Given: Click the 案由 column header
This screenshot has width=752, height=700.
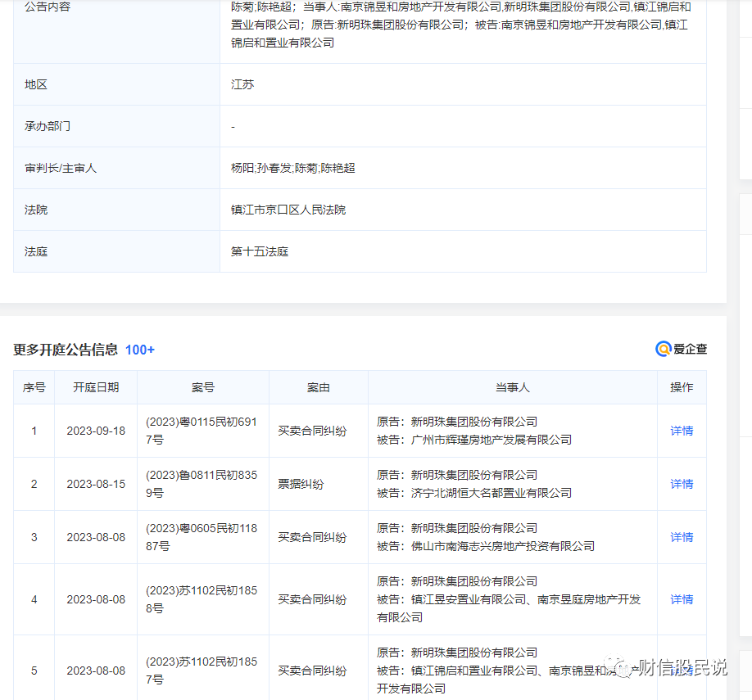Looking at the screenshot, I should pos(318,387).
